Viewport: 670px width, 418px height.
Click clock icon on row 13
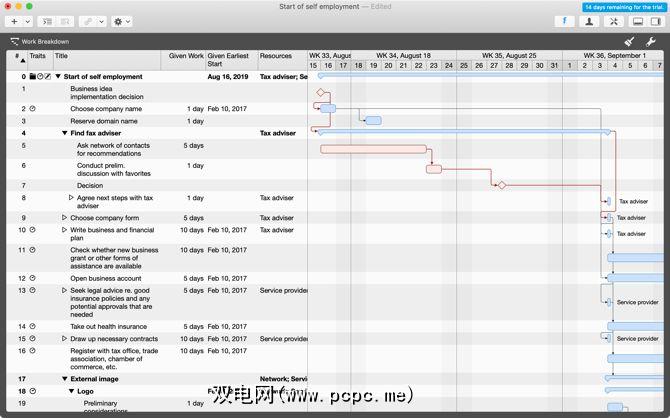tap(32, 290)
